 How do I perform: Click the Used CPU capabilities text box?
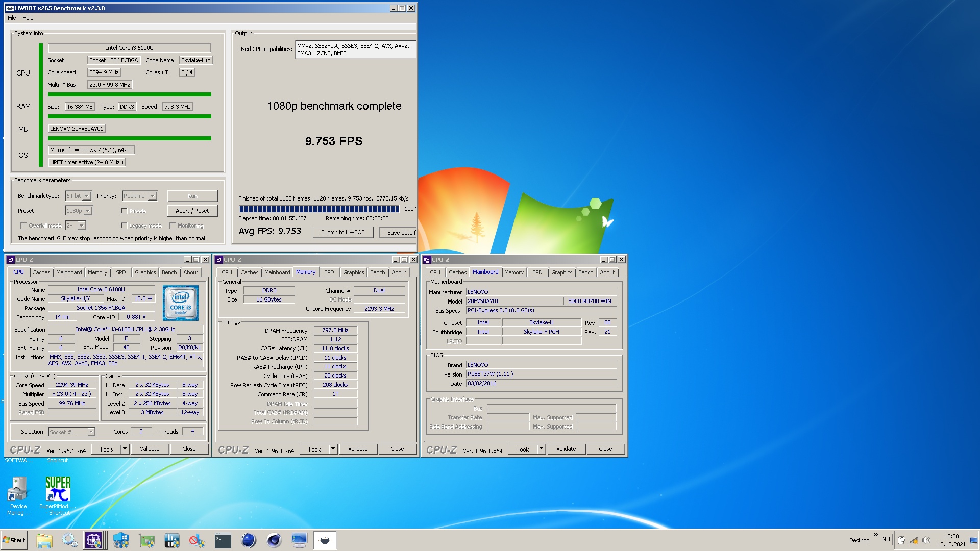356,49
